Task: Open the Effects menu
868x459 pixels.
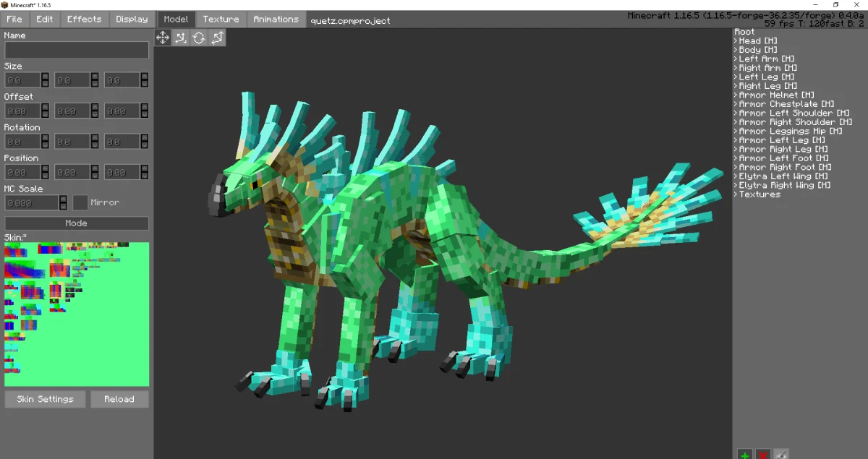Action: [x=85, y=20]
